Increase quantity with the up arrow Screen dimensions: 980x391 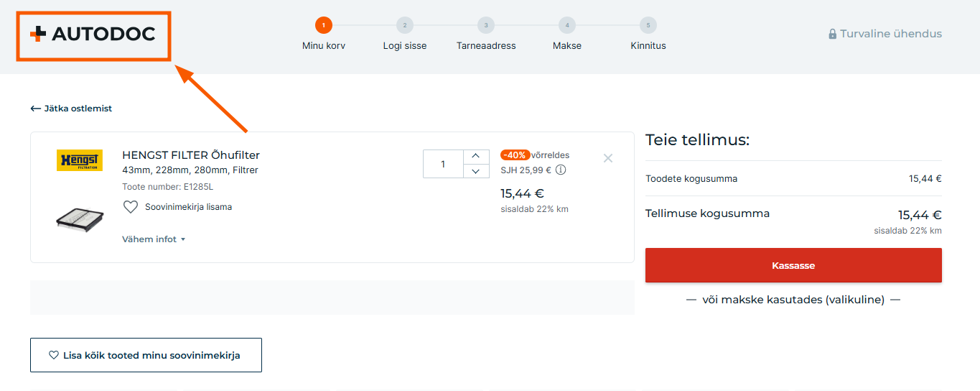pyautogui.click(x=476, y=156)
